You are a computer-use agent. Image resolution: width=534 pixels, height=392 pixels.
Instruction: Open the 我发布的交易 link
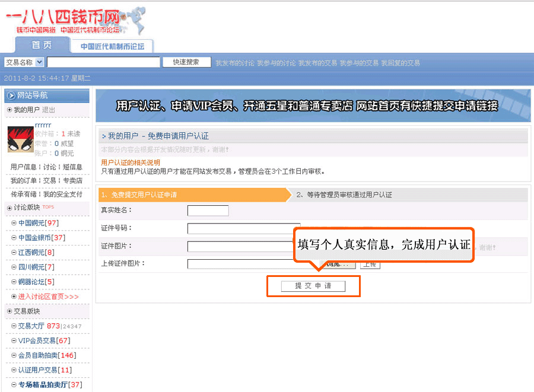[x=317, y=63]
